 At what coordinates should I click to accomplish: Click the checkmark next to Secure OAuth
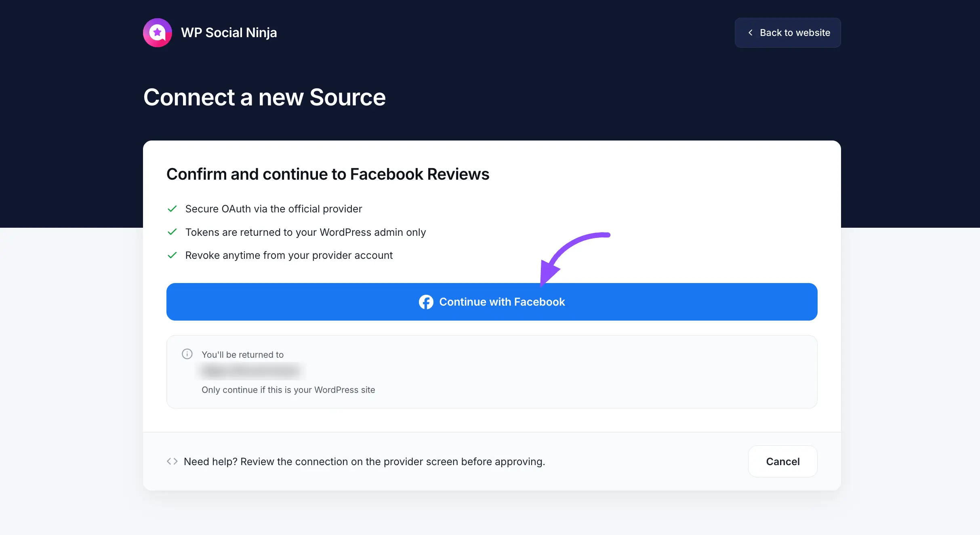(172, 209)
